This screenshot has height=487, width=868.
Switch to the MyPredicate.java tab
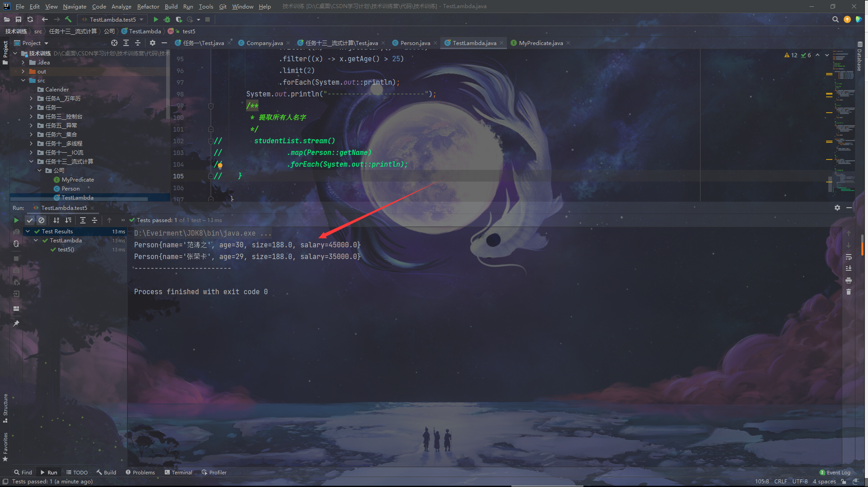point(540,43)
